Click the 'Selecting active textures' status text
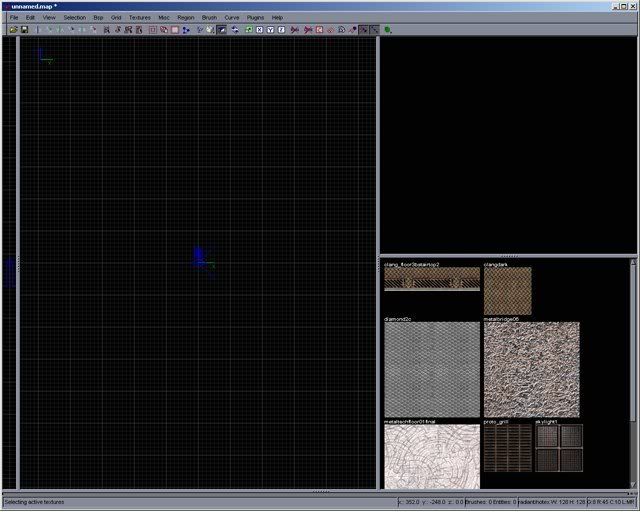Image resolution: width=640 pixels, height=512 pixels. pyautogui.click(x=34, y=502)
